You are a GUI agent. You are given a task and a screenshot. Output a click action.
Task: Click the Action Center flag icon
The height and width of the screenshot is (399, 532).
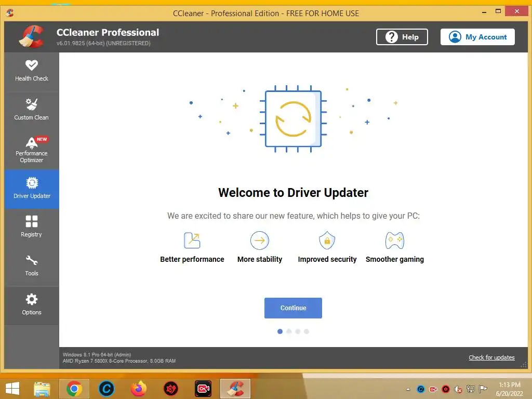483,389
